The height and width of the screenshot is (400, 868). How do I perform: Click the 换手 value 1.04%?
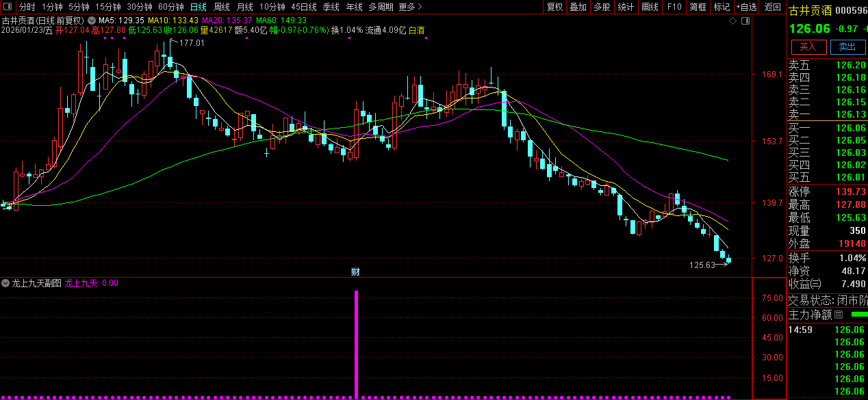pos(853,258)
